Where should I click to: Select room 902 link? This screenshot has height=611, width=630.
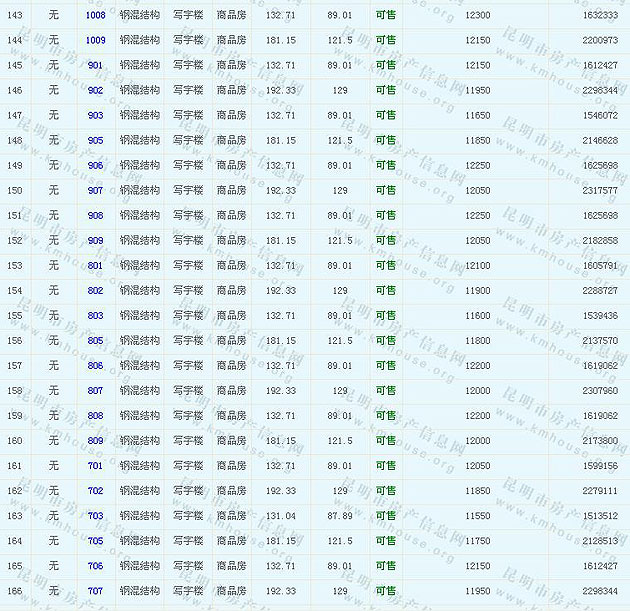point(95,90)
